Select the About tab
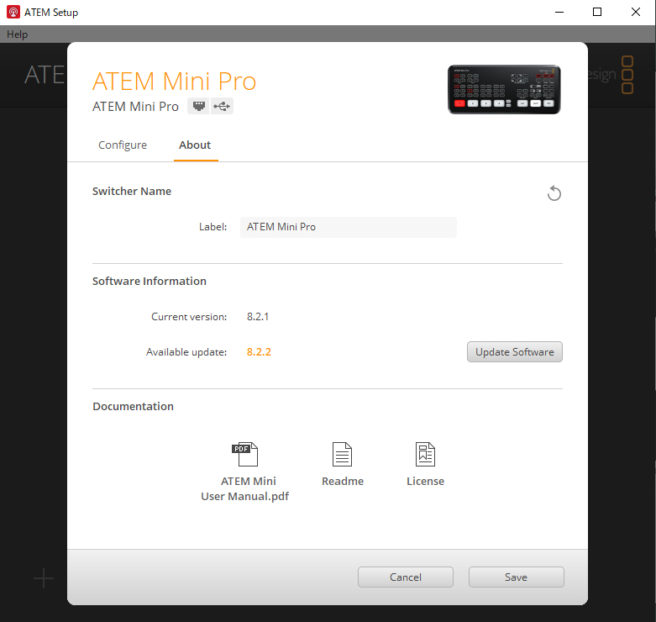This screenshot has height=622, width=656. [195, 145]
